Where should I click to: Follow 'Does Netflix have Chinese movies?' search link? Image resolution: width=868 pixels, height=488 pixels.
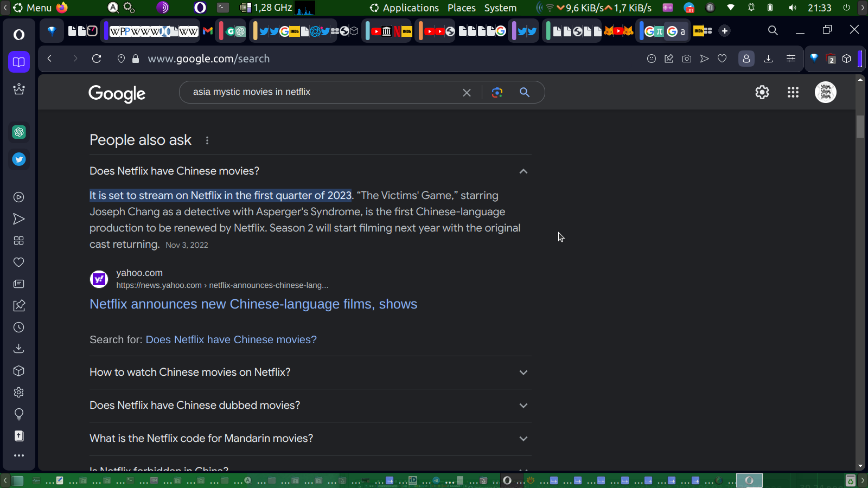click(x=231, y=340)
